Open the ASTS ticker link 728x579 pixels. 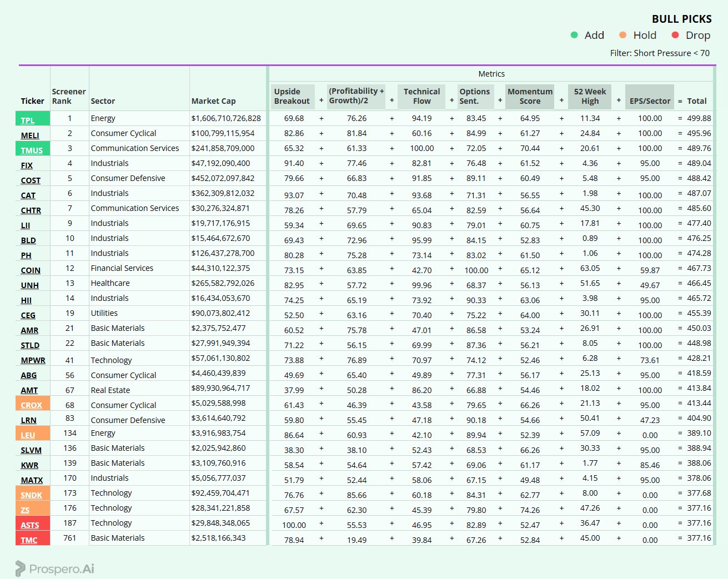coord(30,525)
